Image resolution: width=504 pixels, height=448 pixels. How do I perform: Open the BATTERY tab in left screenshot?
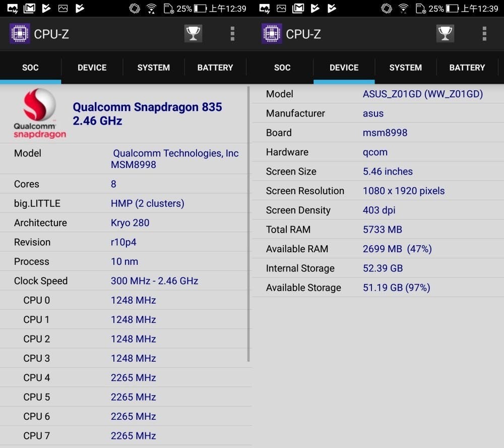pos(215,68)
